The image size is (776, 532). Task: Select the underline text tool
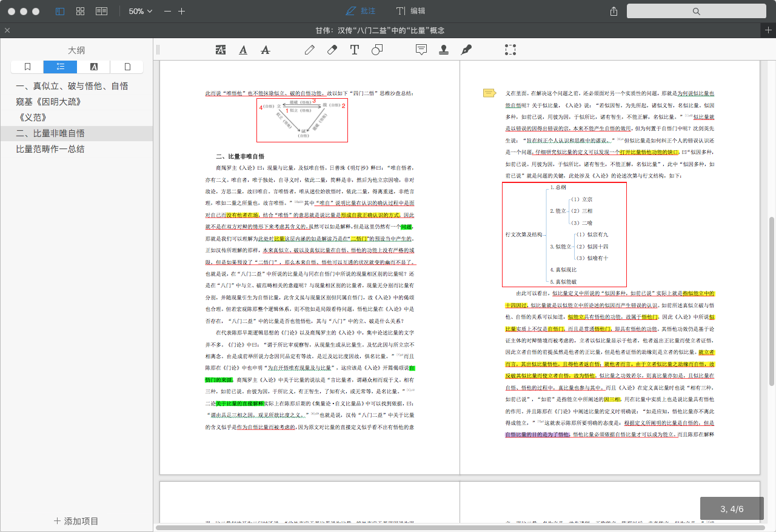[243, 50]
